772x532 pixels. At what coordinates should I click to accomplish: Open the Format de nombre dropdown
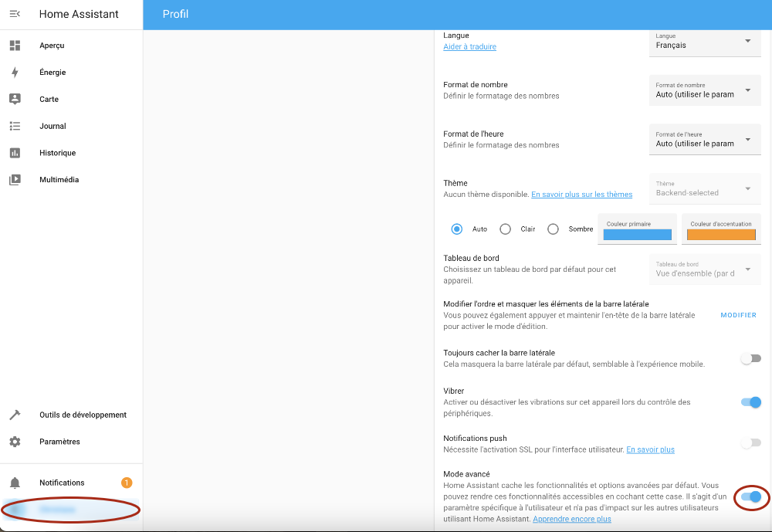tap(705, 90)
